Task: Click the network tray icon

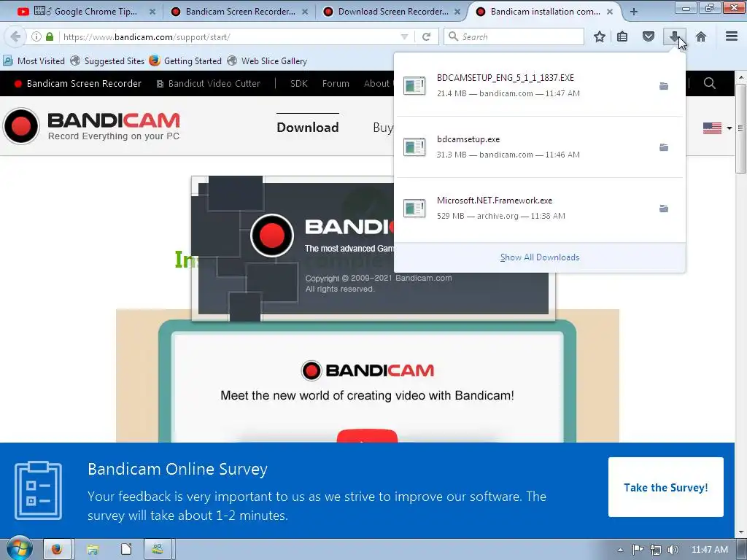Action: [x=656, y=550]
